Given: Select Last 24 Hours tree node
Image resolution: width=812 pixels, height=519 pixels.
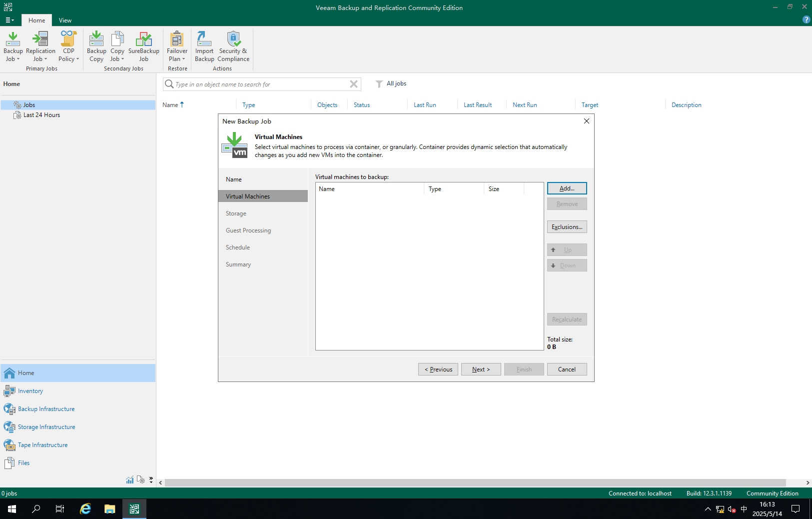Looking at the screenshot, I should click(x=41, y=115).
